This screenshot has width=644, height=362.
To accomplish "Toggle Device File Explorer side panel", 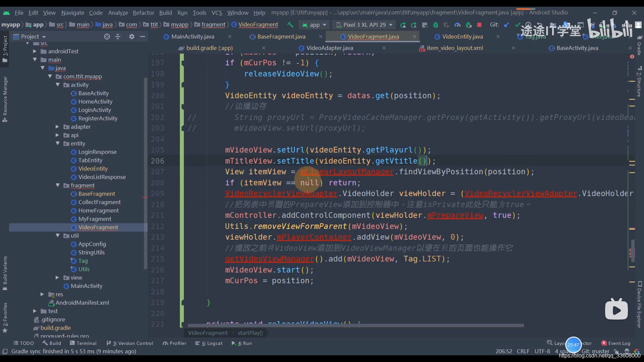I will pos(639,305).
